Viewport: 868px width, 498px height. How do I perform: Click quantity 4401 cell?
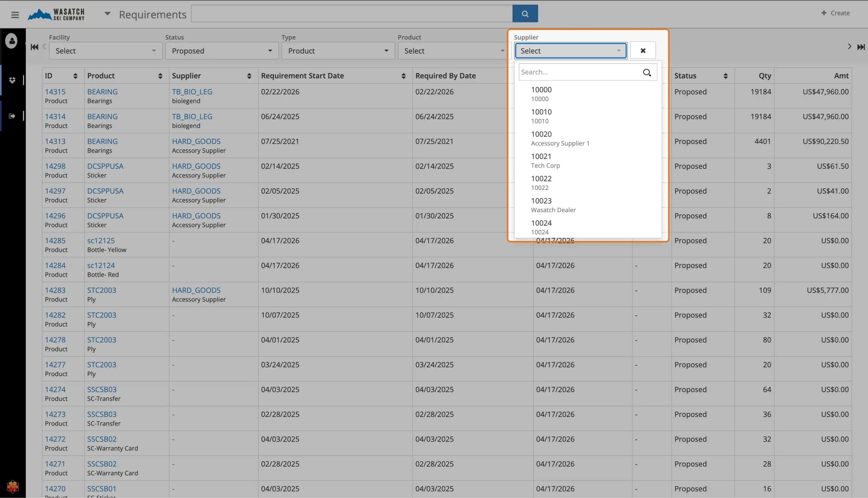(x=763, y=141)
